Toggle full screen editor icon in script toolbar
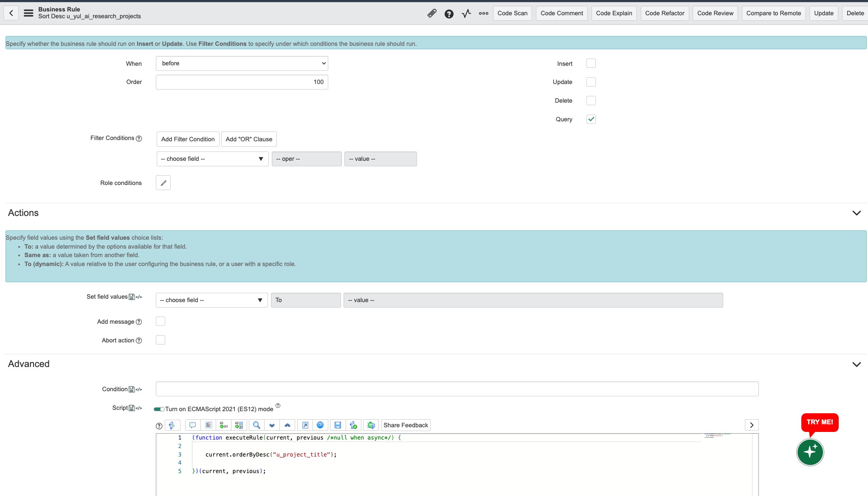The width and height of the screenshot is (868, 496). tap(305, 425)
